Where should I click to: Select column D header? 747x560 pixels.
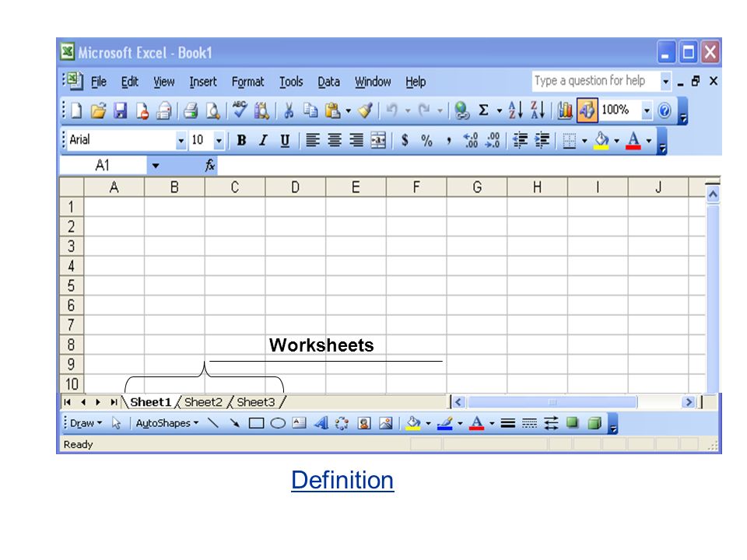(296, 187)
